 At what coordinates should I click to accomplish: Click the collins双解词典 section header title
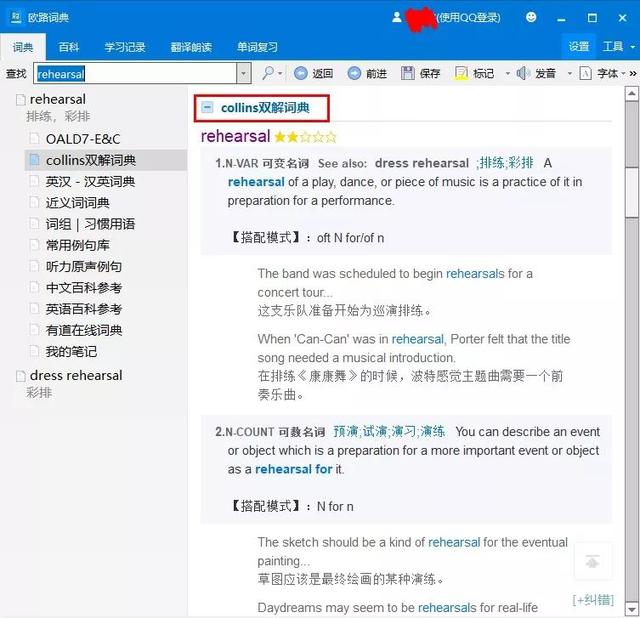coord(265,108)
